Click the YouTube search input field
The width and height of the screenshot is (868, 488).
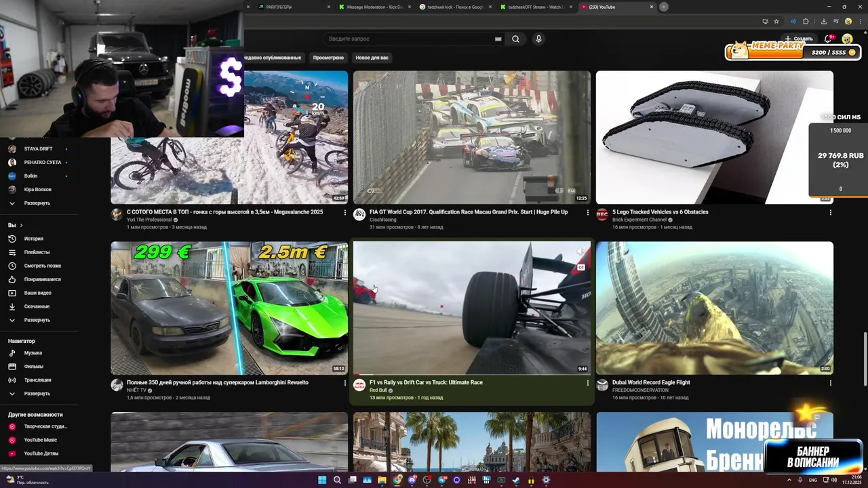(x=410, y=39)
